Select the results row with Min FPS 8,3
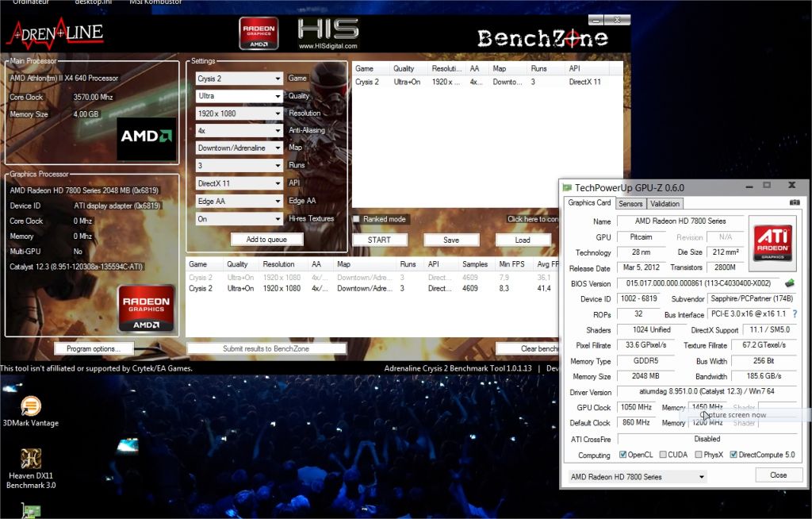The image size is (812, 519). coord(373,288)
